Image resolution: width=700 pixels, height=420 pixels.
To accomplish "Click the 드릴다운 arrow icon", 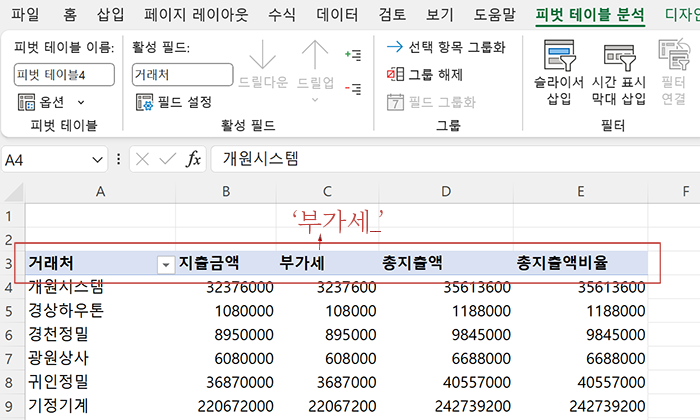I will coord(262,54).
